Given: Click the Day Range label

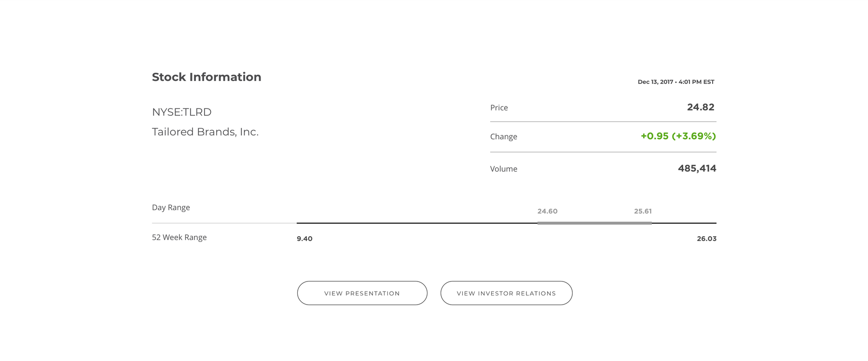Looking at the screenshot, I should click(x=171, y=208).
